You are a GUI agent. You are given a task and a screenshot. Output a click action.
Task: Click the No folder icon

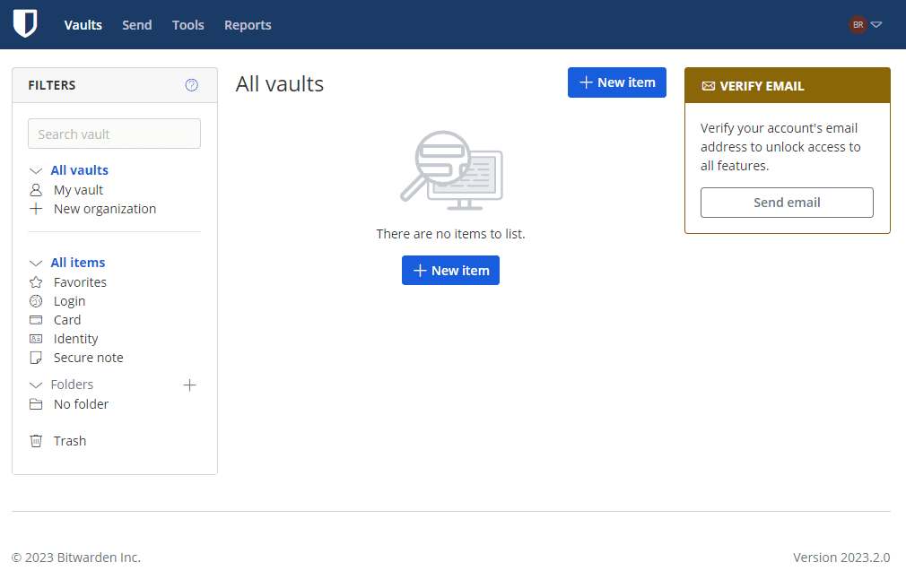click(x=36, y=403)
